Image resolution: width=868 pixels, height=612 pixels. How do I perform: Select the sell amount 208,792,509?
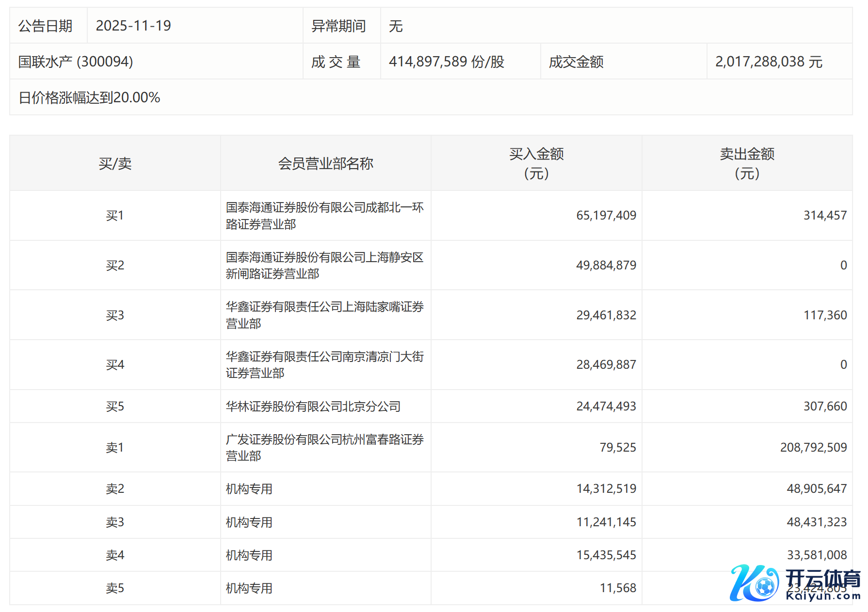coord(813,448)
